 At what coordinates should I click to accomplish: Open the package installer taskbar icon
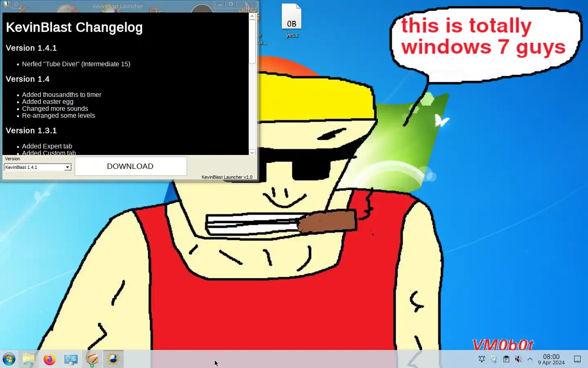coord(92,359)
